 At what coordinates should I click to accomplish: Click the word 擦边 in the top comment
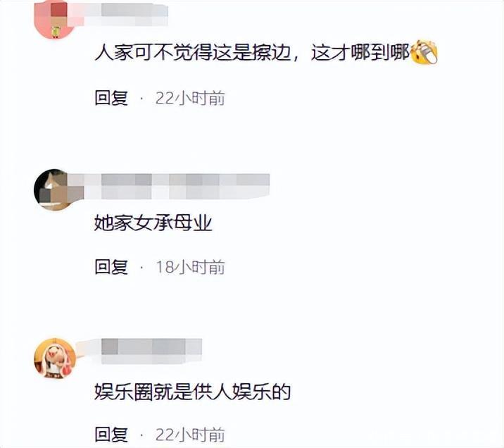pyautogui.click(x=271, y=53)
